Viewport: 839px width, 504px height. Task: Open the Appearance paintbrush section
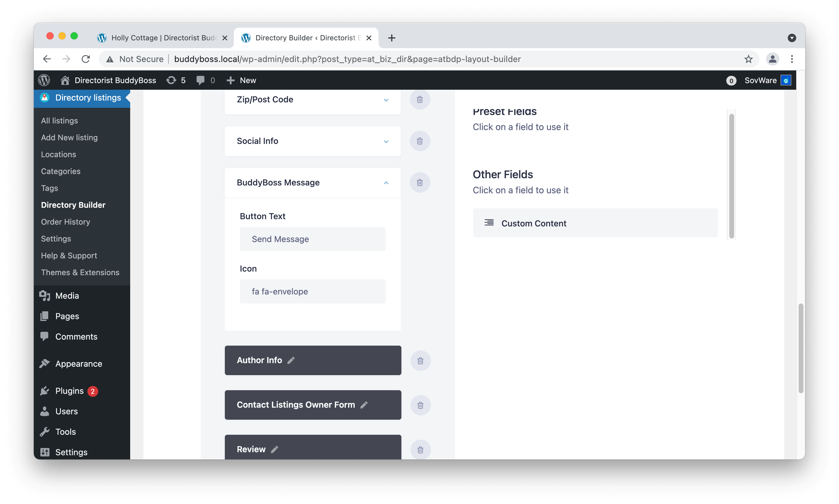45,363
